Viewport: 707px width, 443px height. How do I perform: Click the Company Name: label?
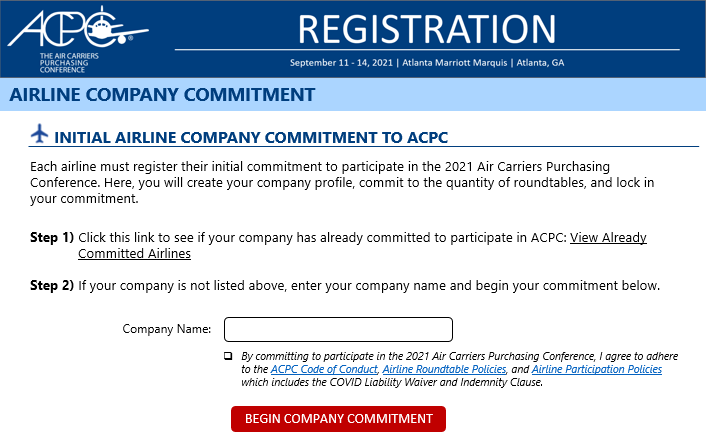click(167, 329)
